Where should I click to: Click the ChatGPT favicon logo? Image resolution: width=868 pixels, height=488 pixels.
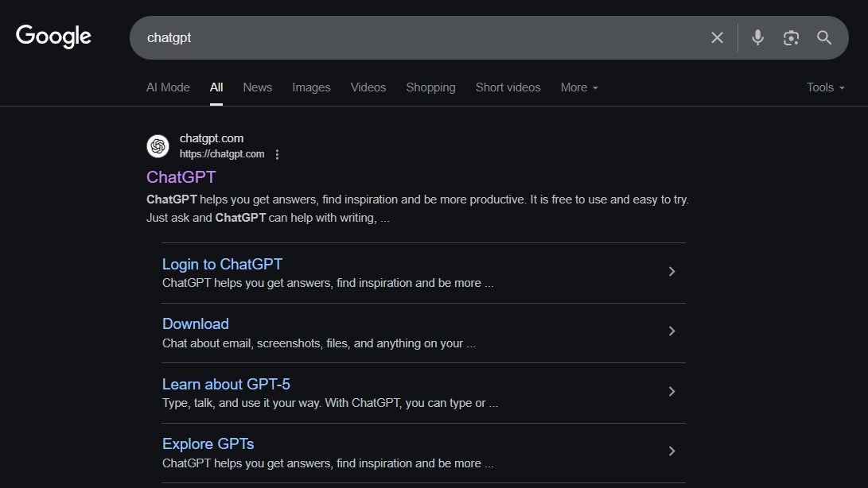tap(158, 146)
